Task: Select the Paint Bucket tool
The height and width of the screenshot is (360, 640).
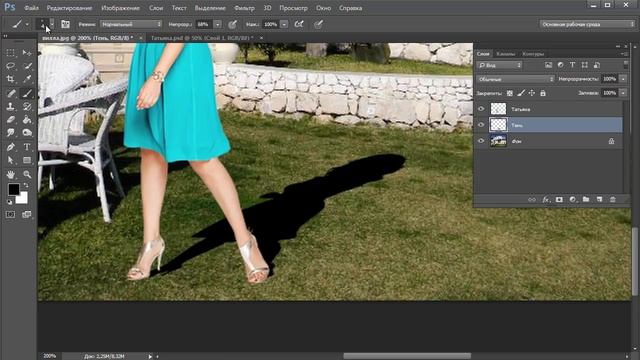Action: [x=27, y=120]
